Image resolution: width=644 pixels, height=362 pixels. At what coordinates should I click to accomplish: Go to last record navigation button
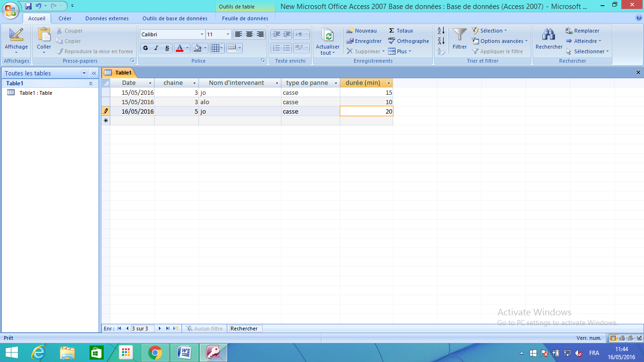point(167,329)
